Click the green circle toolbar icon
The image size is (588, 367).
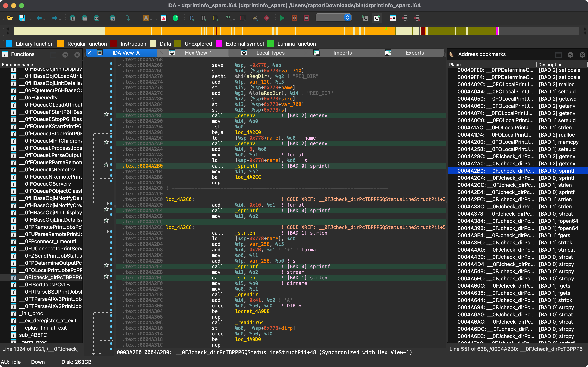pyautogui.click(x=175, y=18)
